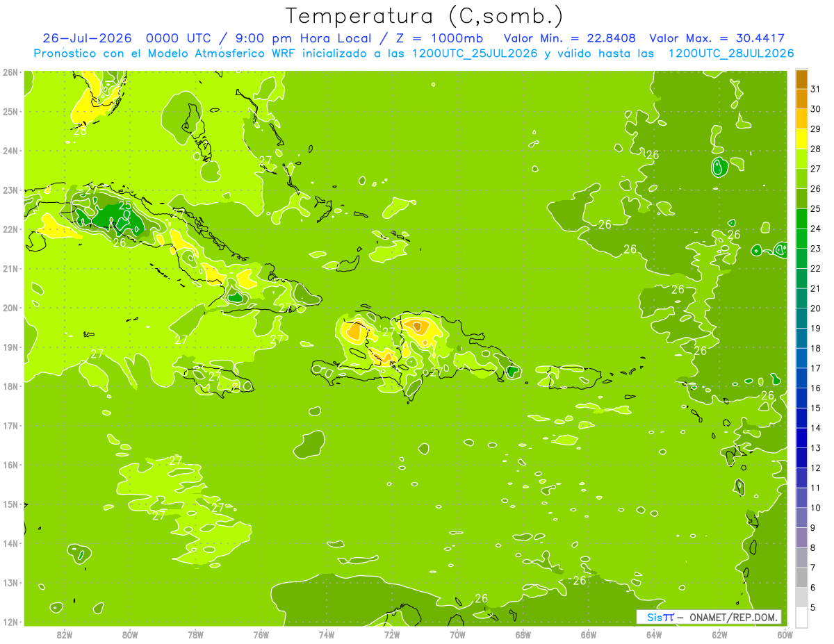Click the 18N latitude axis label
Viewport: 834px width, 644px height.
[x=10, y=386]
